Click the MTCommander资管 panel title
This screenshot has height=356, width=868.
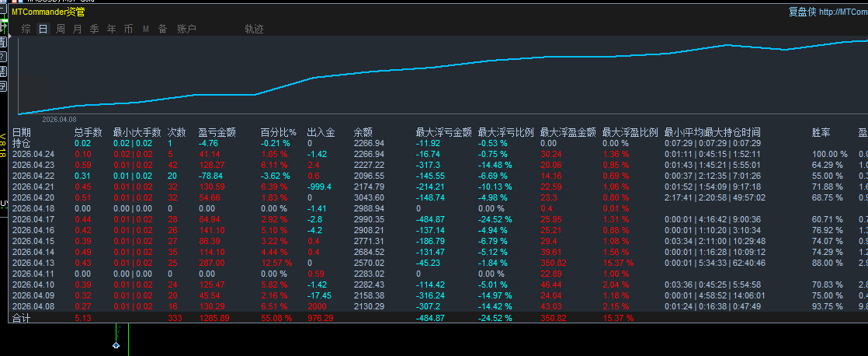coord(48,12)
